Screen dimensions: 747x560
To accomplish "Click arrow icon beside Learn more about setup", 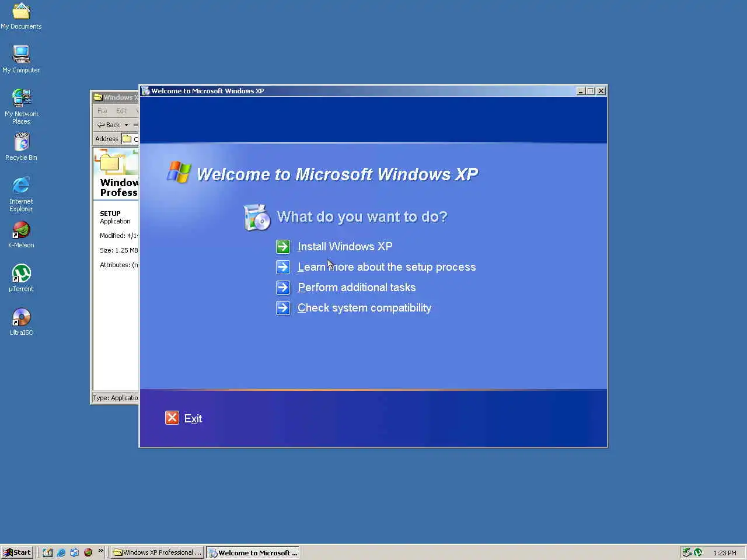I will point(283,267).
